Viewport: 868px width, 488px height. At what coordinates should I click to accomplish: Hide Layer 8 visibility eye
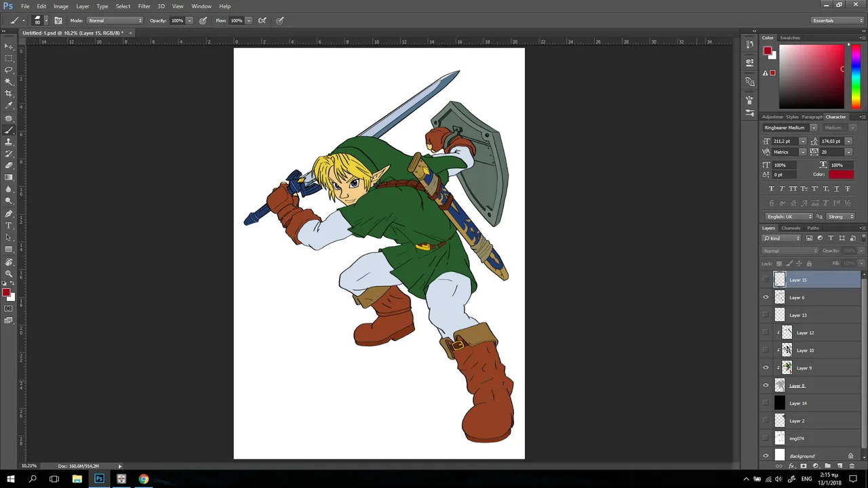tap(766, 386)
